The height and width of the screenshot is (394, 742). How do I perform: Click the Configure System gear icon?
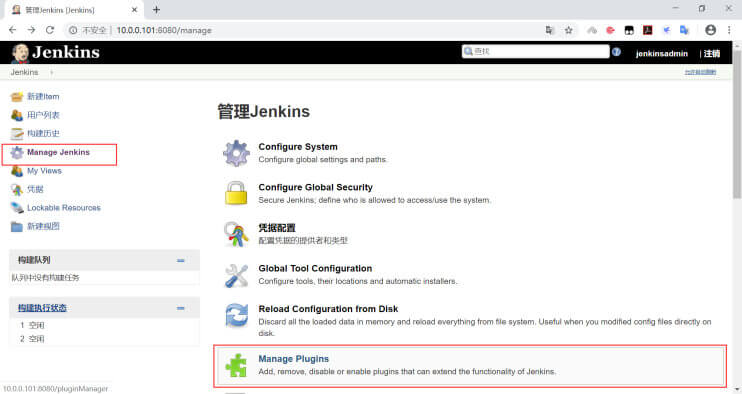tap(236, 153)
